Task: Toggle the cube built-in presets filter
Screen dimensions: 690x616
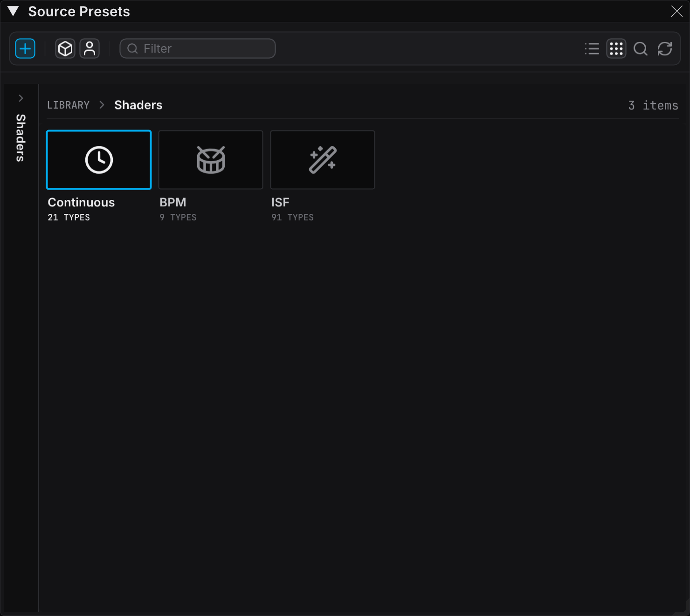Action: (65, 48)
